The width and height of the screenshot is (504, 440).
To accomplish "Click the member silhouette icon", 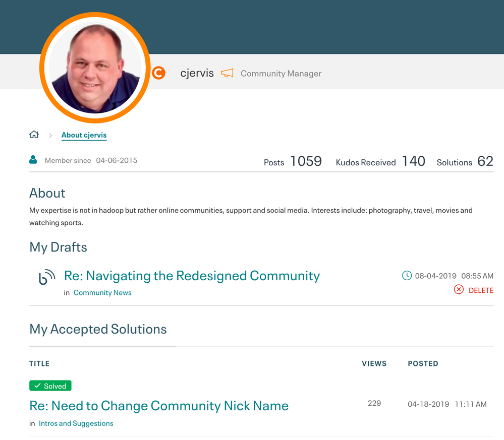I will pyautogui.click(x=33, y=160).
